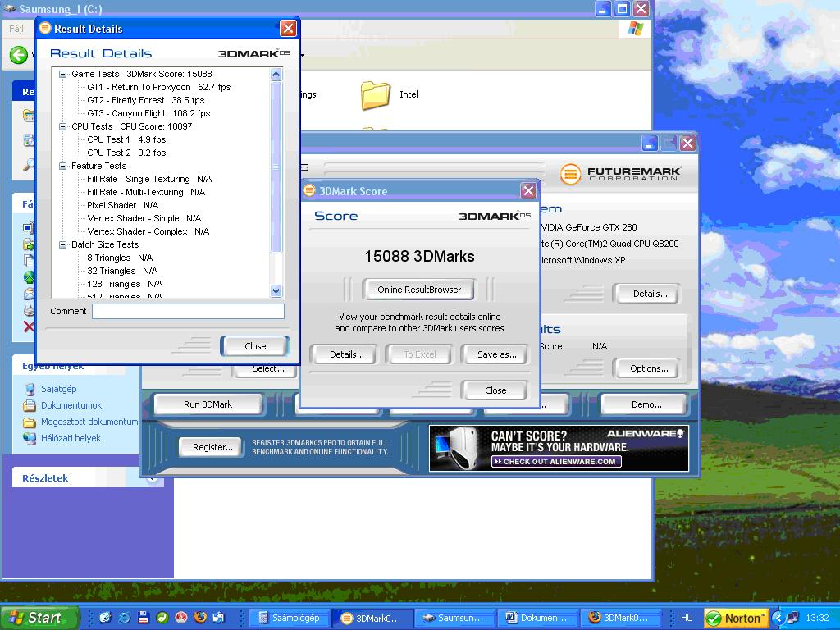840x630 pixels.
Task: Select CPU Test 2 row
Action: (x=126, y=153)
